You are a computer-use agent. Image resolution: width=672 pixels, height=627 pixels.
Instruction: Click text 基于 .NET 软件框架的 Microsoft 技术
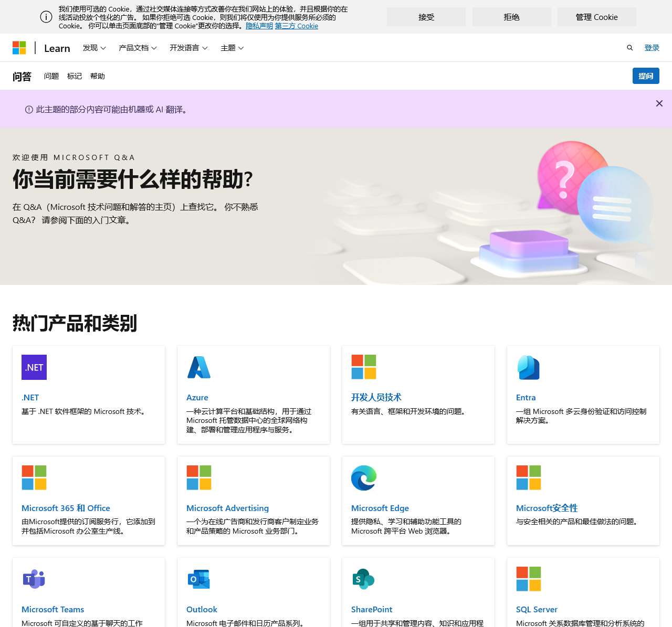[x=83, y=411]
